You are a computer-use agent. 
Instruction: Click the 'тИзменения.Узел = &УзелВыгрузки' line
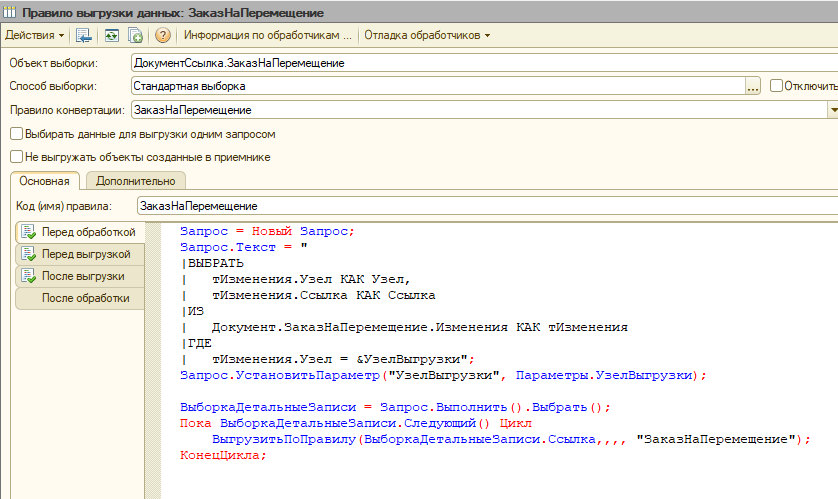(343, 360)
